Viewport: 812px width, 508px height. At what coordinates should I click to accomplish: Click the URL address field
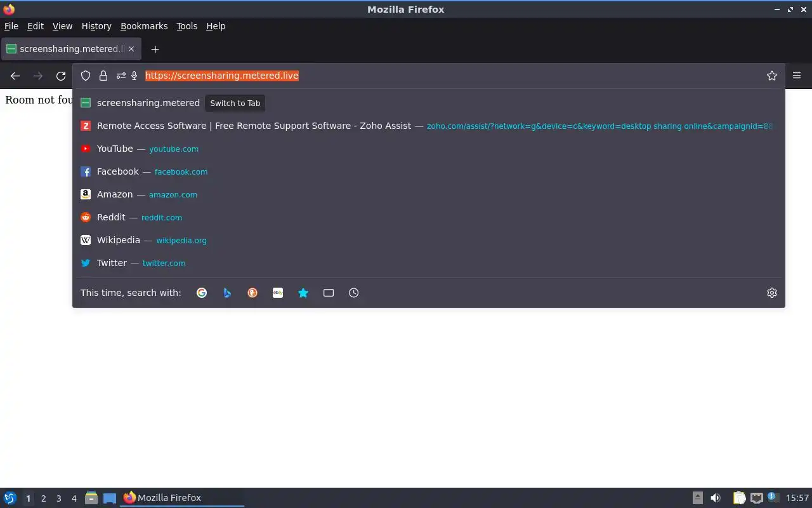(452, 76)
